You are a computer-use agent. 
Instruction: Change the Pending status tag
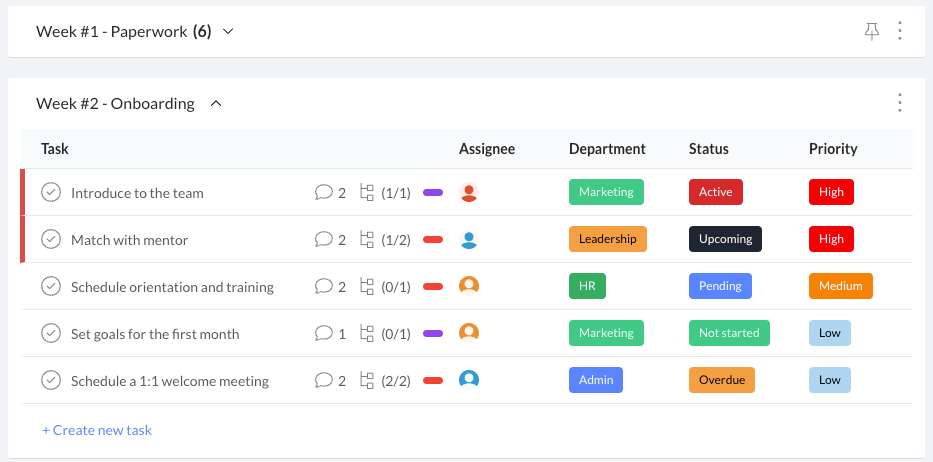click(x=720, y=286)
